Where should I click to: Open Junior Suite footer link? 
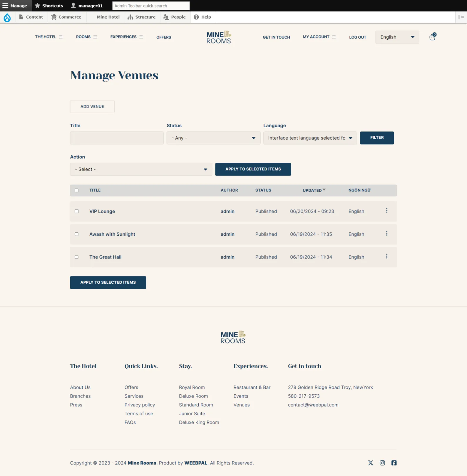pyautogui.click(x=192, y=414)
